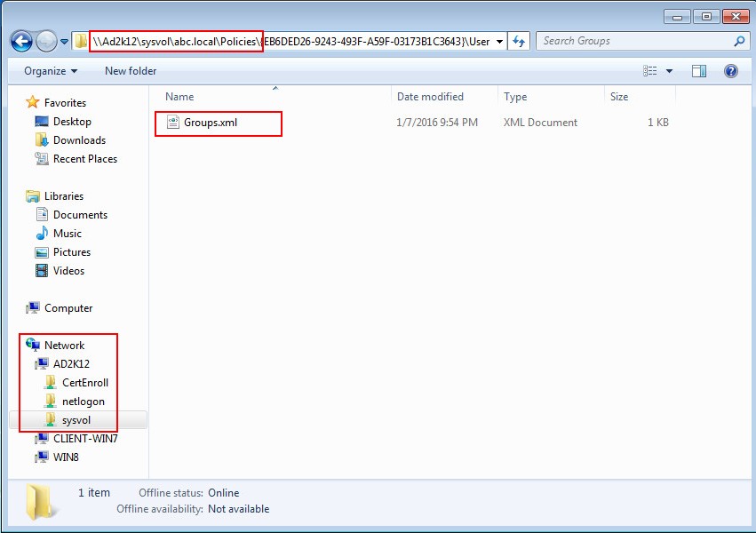Viewport: 756px width, 533px height.
Task: Open the recent pages dropdown arrow
Action: click(x=64, y=42)
